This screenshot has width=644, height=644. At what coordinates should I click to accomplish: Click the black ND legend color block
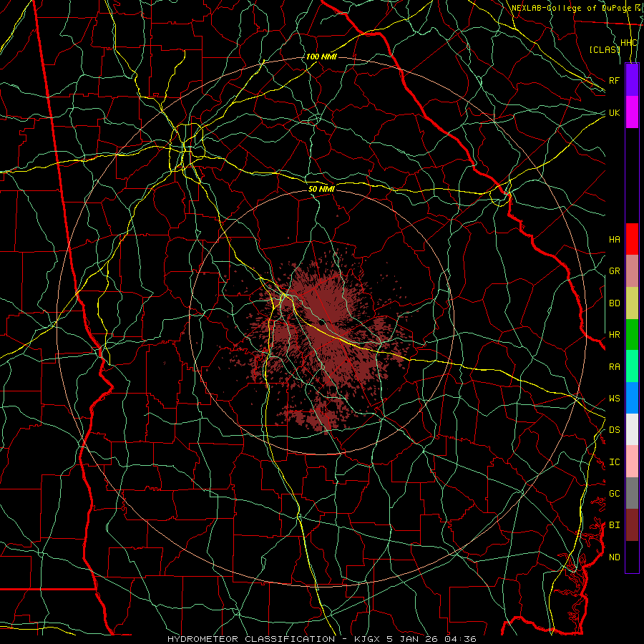tap(632, 557)
